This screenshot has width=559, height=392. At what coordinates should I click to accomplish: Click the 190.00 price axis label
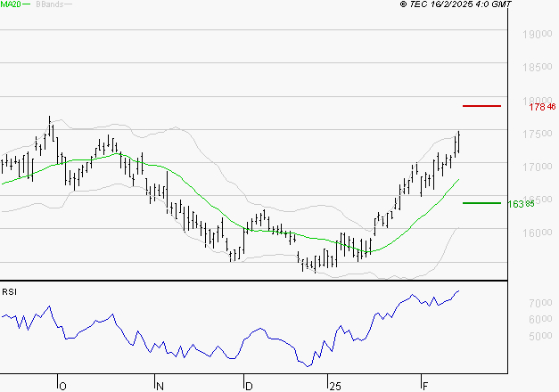tap(538, 34)
